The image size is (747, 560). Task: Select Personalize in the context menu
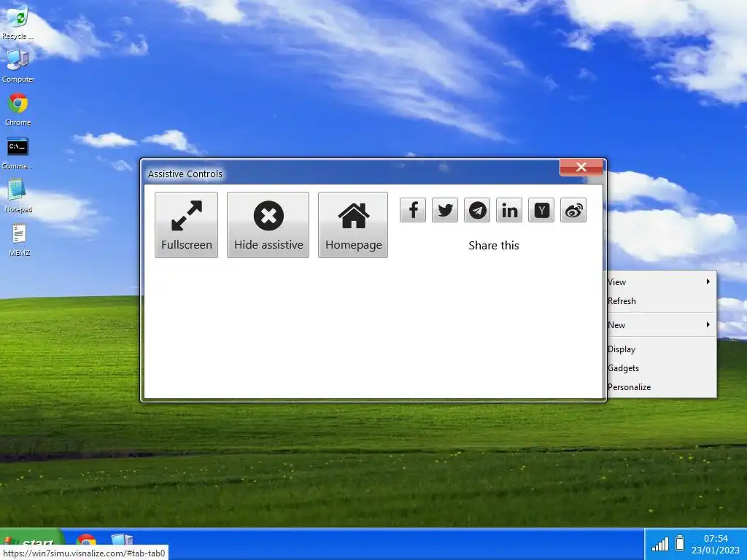[661, 387]
